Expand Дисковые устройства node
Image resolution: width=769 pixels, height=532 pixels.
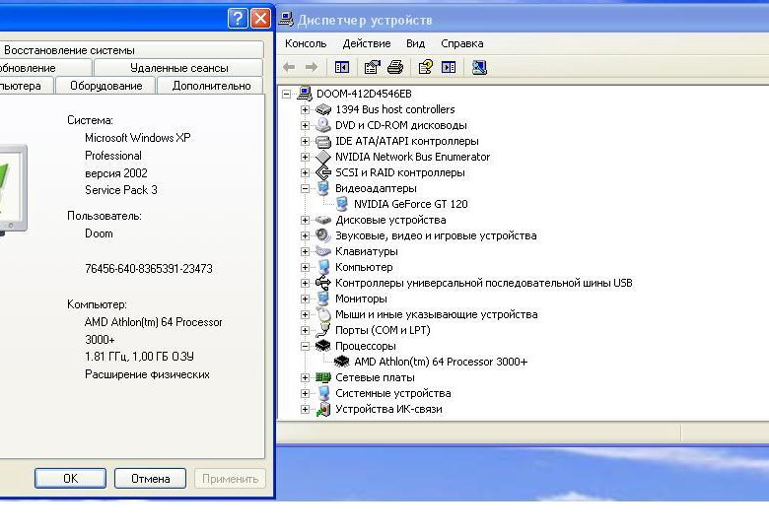coord(305,220)
